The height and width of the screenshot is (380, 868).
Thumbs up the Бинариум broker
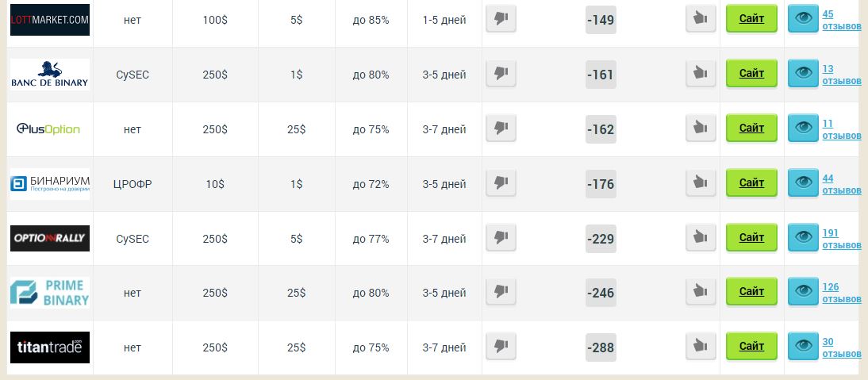pos(701,182)
